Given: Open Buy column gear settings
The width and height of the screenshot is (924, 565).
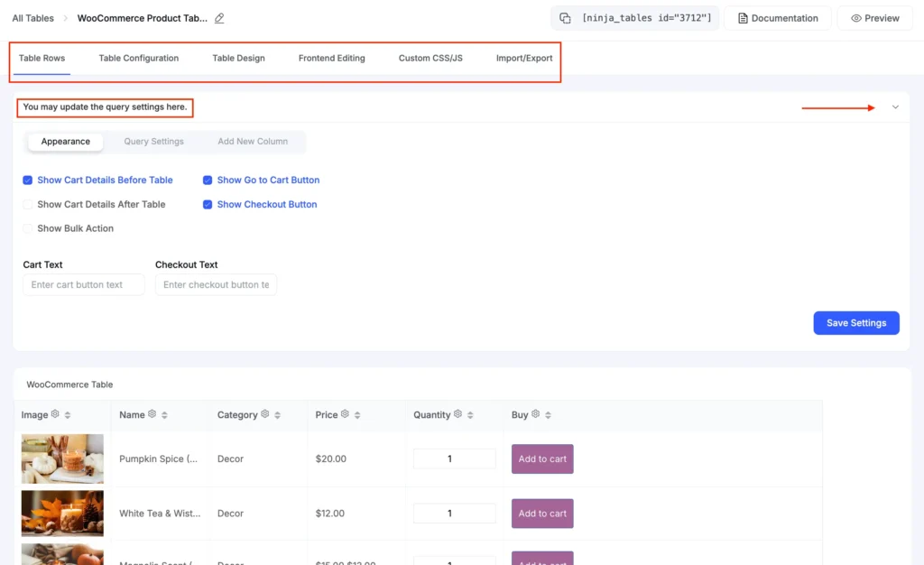Looking at the screenshot, I should (535, 414).
